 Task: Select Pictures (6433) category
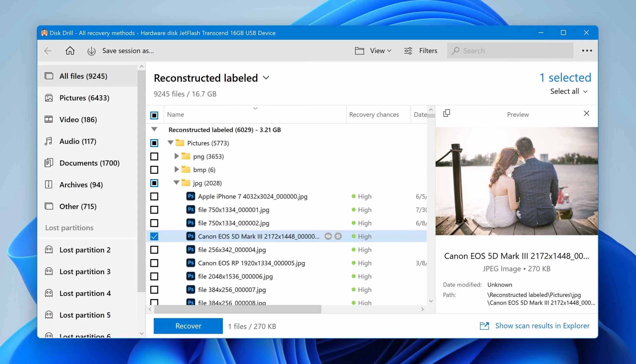pos(87,98)
